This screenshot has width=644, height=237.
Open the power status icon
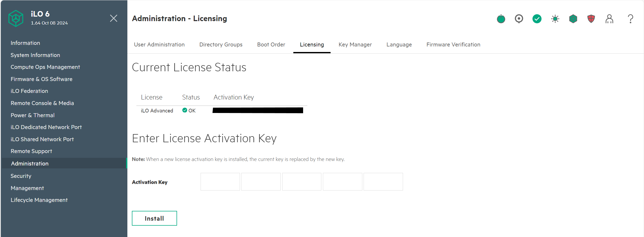coord(501,19)
